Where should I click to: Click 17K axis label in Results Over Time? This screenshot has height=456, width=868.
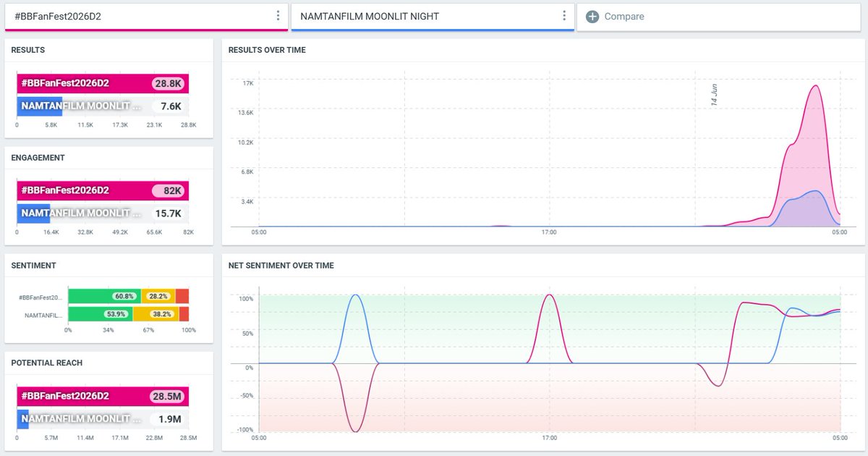coord(248,83)
